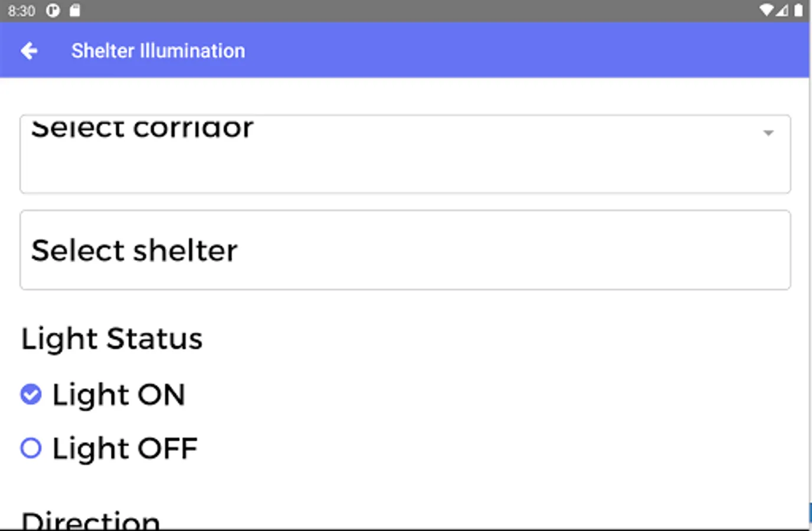
Task: Click the Light Status heading
Action: (112, 339)
